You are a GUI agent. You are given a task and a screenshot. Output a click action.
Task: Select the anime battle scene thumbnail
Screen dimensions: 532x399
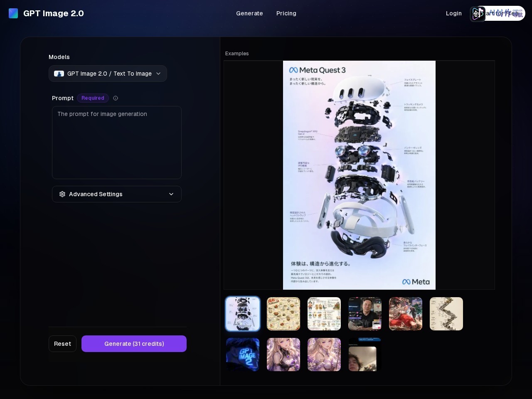406,314
